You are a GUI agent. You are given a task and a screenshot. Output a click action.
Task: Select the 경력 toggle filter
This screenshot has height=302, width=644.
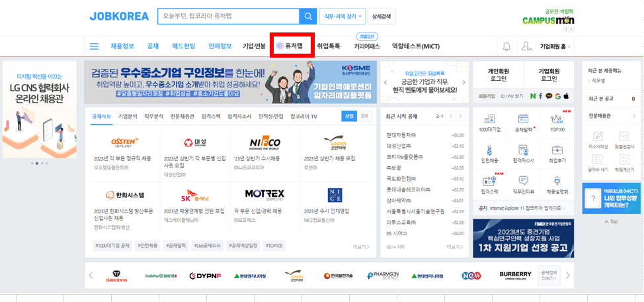point(364,116)
